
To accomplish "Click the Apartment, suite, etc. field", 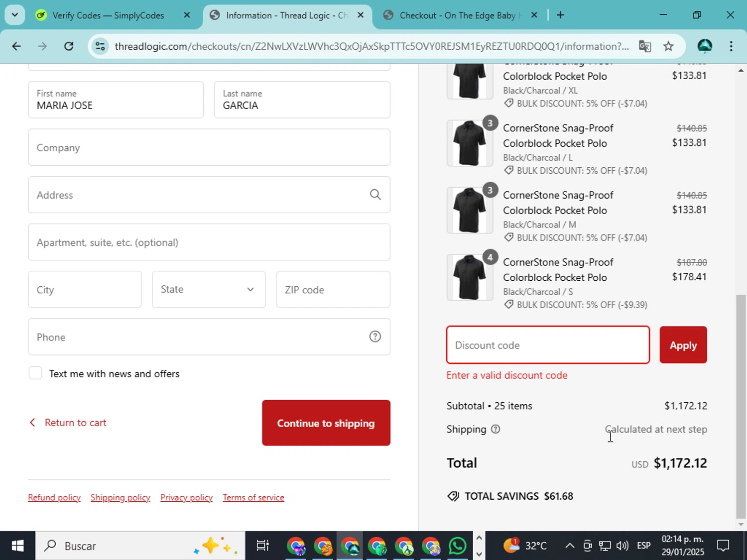I will coord(209,242).
